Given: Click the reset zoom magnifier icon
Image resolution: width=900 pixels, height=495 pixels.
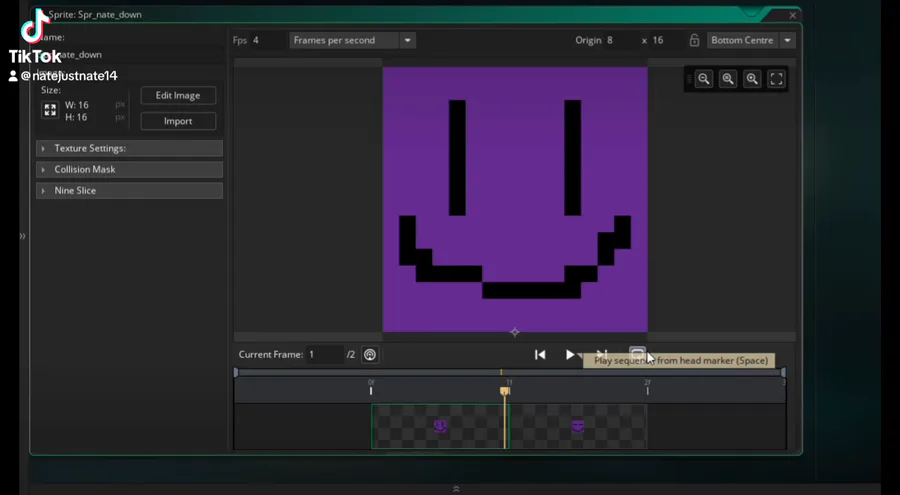Looking at the screenshot, I should (728, 79).
